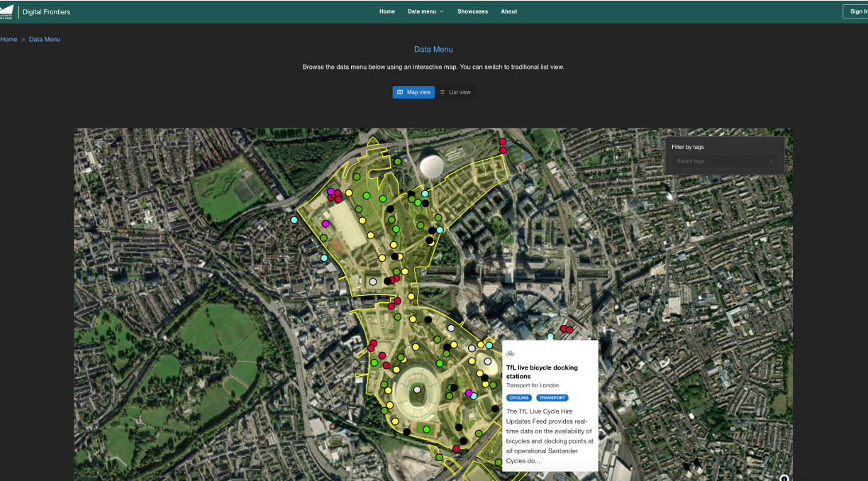Click the Transport for London publisher text
The width and height of the screenshot is (868, 481).
click(533, 385)
